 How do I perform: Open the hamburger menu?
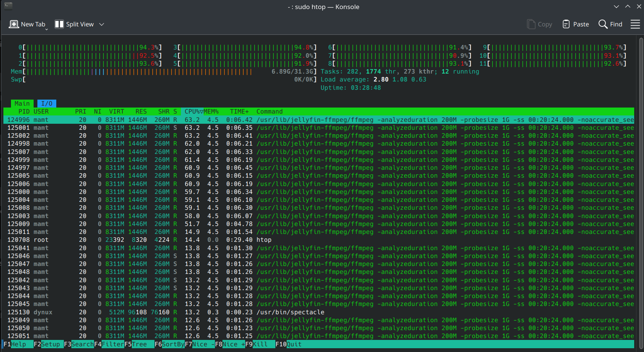[635, 24]
